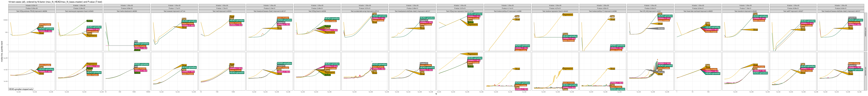Click the as.data.table.array #7010 facet header
Screen dimensions: 868x96
tap(365, 11)
